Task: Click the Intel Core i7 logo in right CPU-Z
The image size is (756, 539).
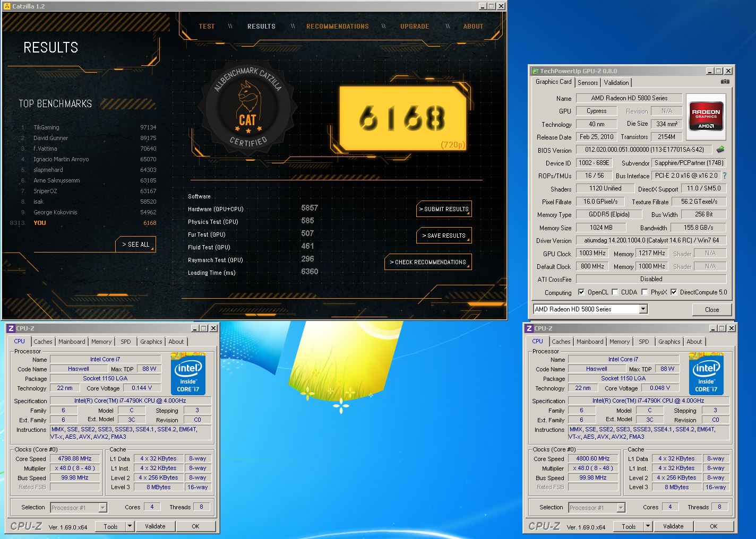Action: (706, 374)
